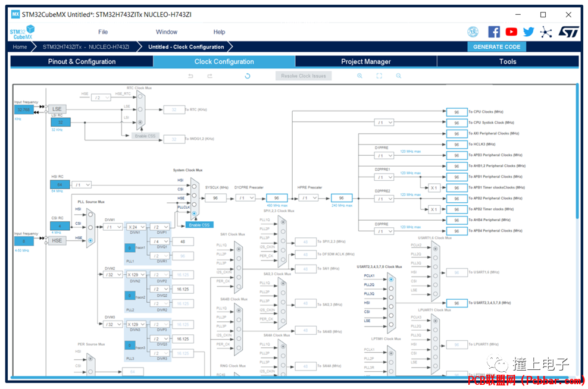This screenshot has height=389, width=588.
Task: Select PLLCLK in the System Clock Mux
Action: 194,214
